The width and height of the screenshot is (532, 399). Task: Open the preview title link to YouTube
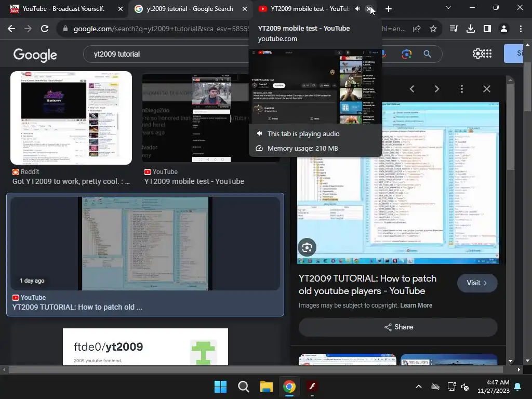pyautogui.click(x=367, y=285)
